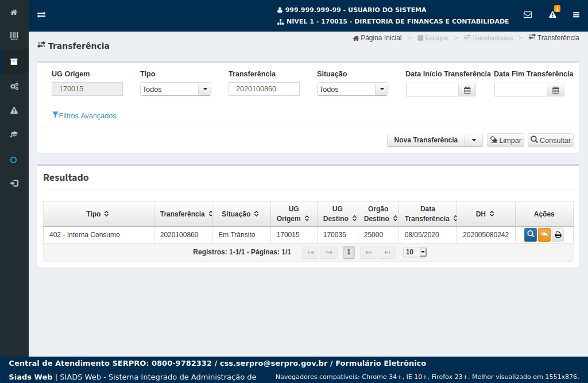Image resolution: width=588 pixels, height=383 pixels.
Task: Click the Transferências breadcrumb
Action: (488, 38)
